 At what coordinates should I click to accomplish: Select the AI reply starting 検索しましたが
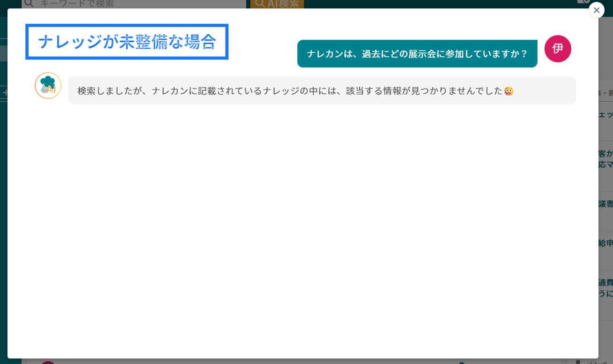[322, 90]
